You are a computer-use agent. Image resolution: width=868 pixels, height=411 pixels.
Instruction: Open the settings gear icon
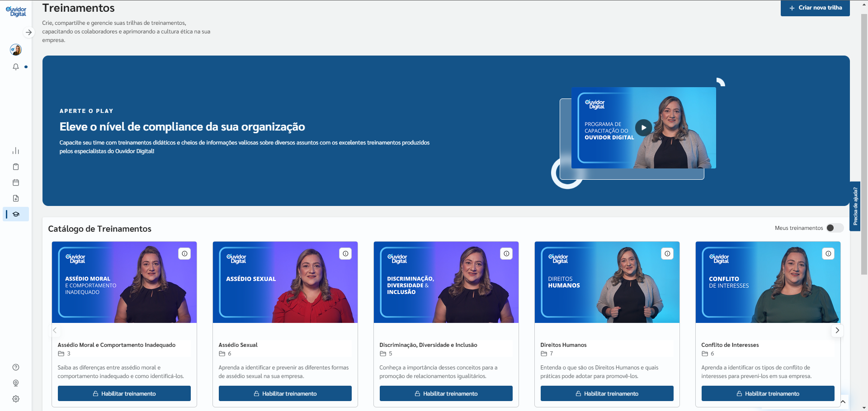16,399
